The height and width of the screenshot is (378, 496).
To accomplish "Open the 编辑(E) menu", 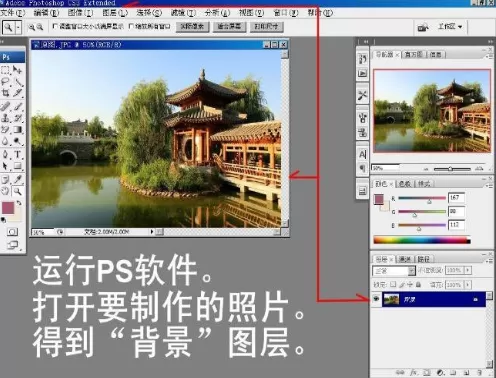I will (46, 13).
